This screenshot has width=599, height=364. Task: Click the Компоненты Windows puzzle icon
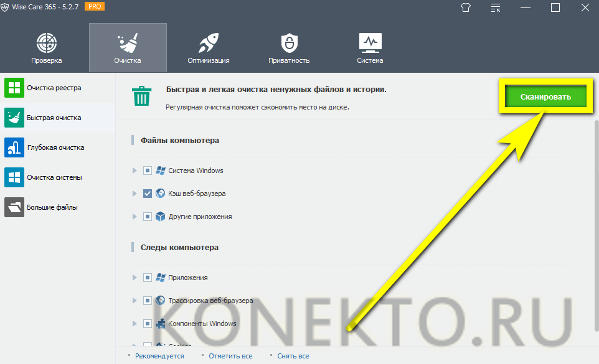click(161, 324)
